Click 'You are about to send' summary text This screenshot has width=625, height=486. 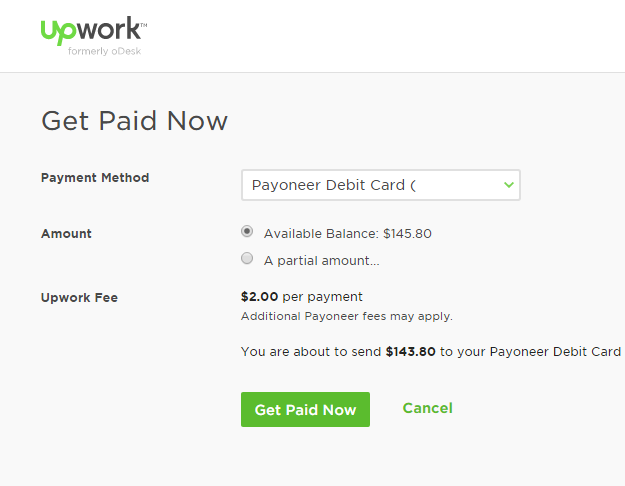(311, 352)
